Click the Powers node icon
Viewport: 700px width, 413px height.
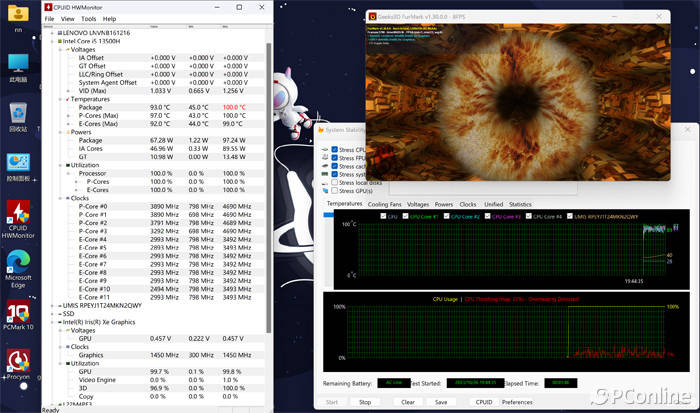tap(68, 132)
